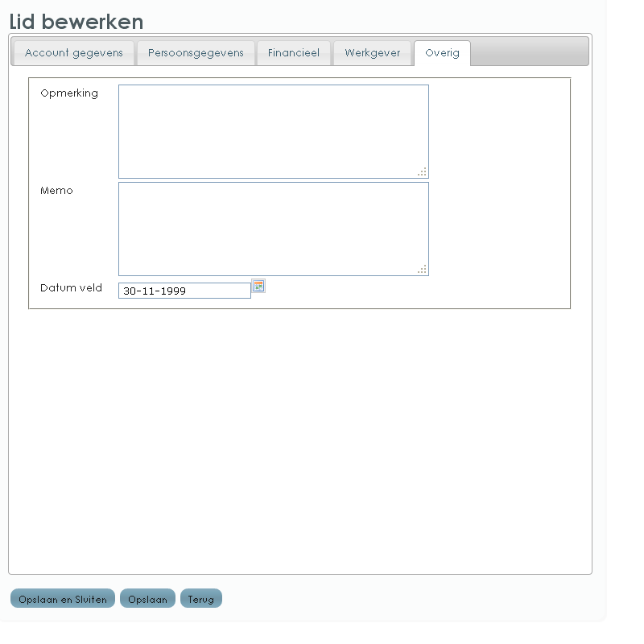
Task: Click inside the Memo text area
Action: [273, 229]
